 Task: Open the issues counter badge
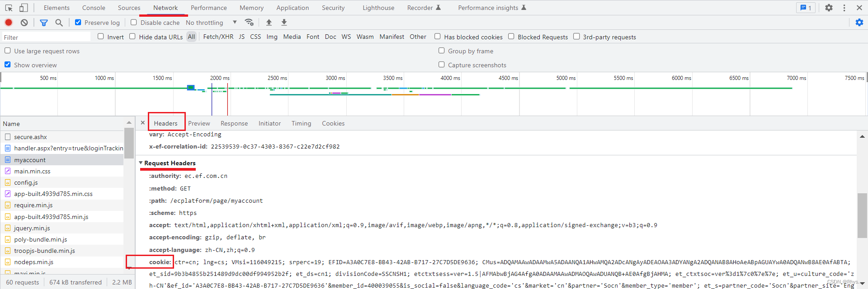click(x=806, y=8)
